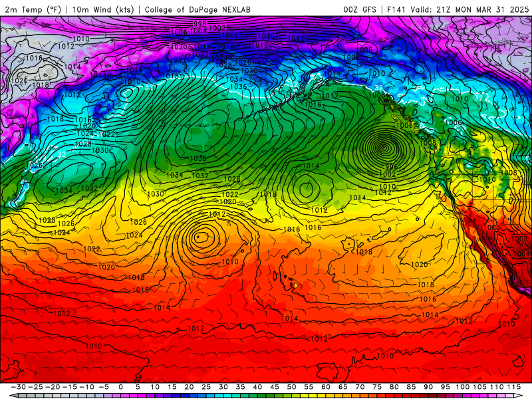Click the 55 value on the color scale

pos(309,387)
